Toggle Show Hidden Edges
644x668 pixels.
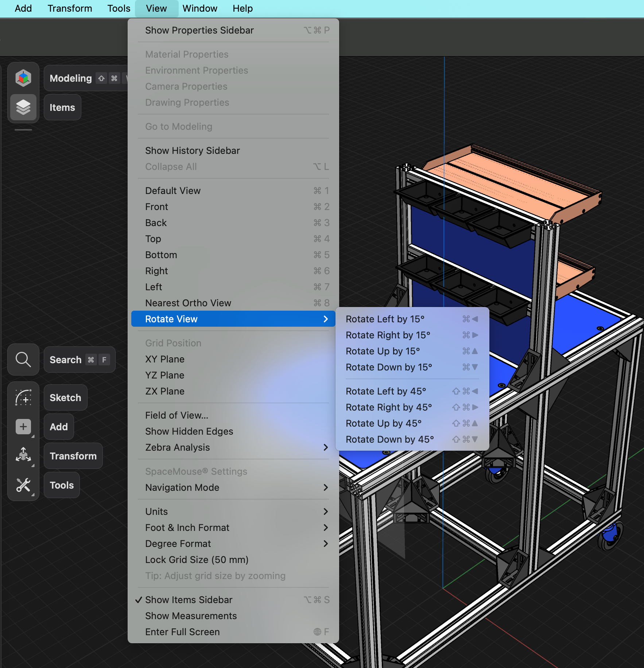click(233, 431)
